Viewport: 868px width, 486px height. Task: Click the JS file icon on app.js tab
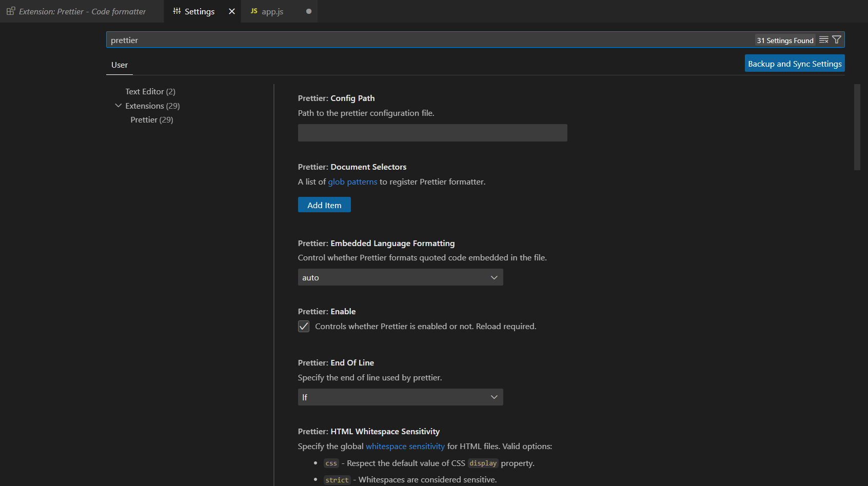coord(254,11)
